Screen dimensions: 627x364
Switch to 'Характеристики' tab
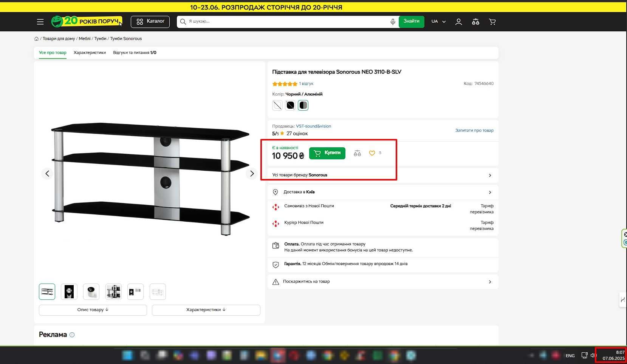[90, 52]
